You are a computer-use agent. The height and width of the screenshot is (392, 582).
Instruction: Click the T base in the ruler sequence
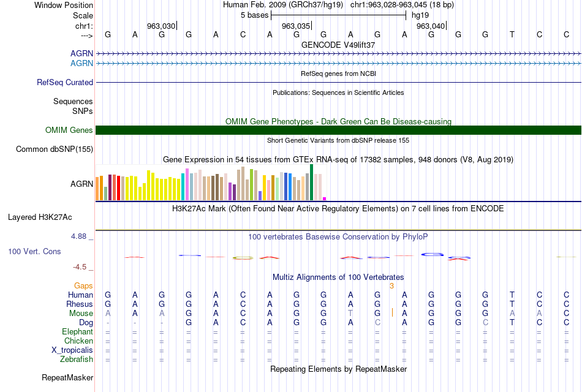click(512, 34)
